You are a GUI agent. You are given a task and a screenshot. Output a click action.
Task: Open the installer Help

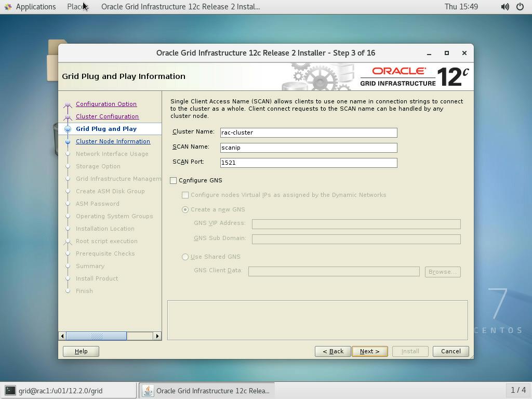click(x=81, y=351)
